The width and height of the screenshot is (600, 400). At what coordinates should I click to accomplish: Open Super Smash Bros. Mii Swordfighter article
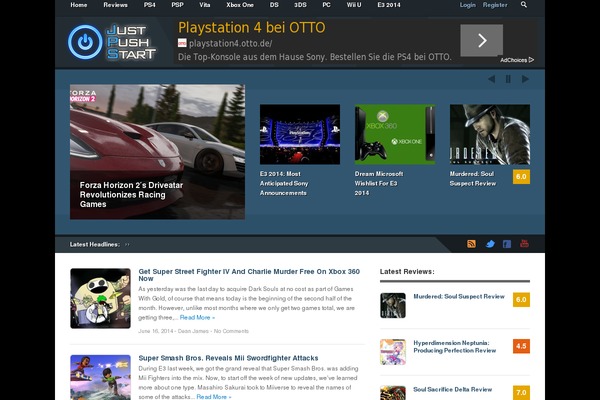click(x=228, y=358)
